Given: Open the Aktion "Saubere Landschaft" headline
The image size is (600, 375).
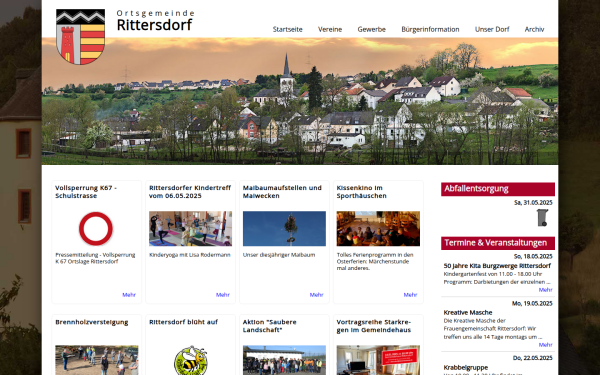Looking at the screenshot, I should [x=269, y=326].
